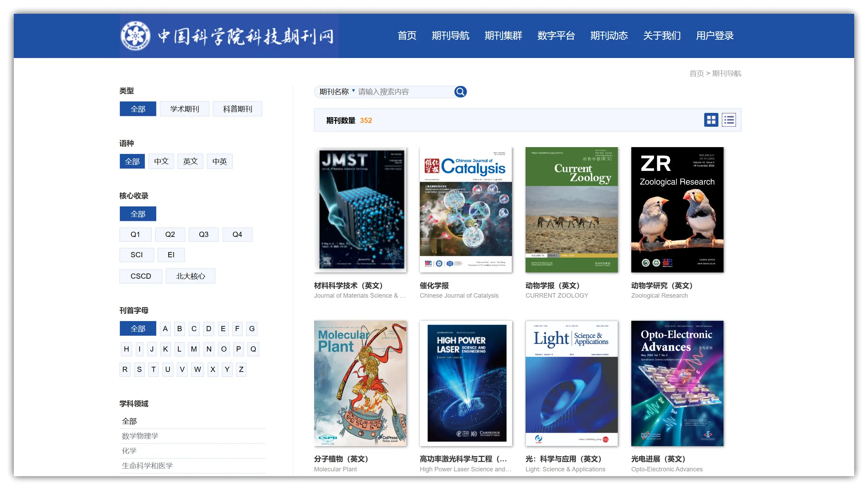Filter by 科普期刊 type

(237, 109)
